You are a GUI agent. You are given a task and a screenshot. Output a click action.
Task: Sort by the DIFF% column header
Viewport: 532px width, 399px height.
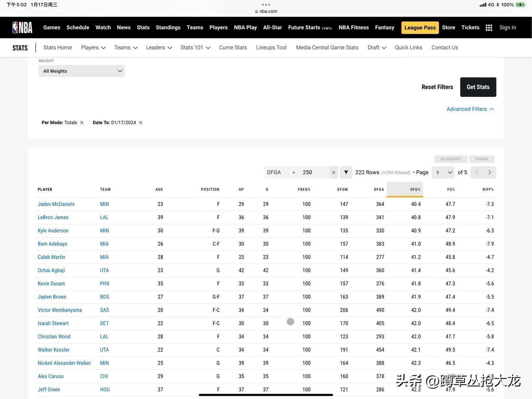click(488, 189)
